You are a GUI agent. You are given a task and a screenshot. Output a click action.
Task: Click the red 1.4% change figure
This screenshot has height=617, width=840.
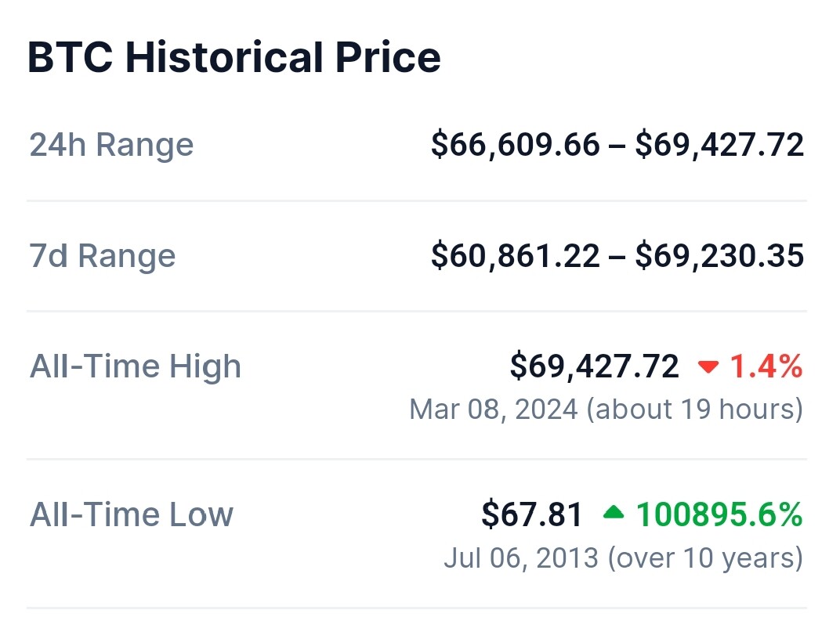(x=766, y=366)
